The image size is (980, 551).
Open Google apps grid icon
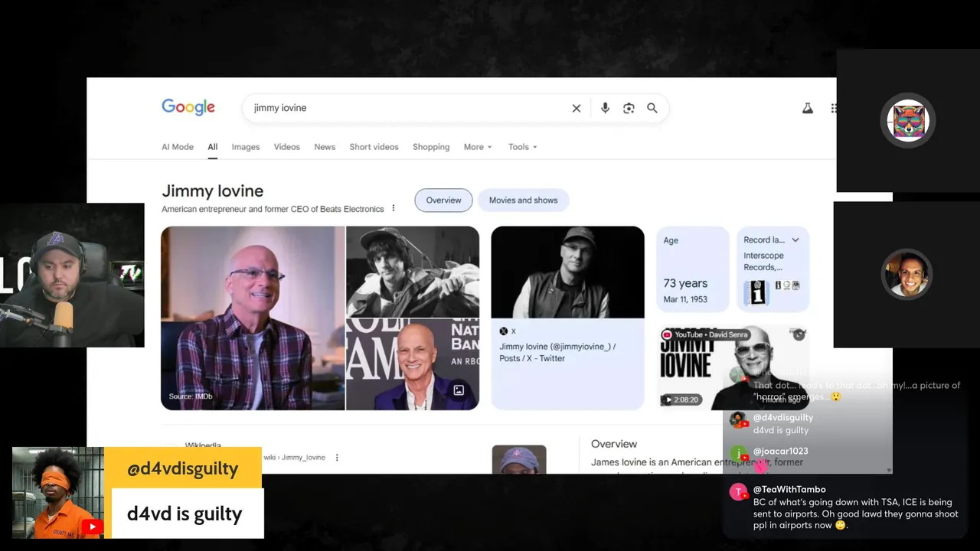(833, 109)
